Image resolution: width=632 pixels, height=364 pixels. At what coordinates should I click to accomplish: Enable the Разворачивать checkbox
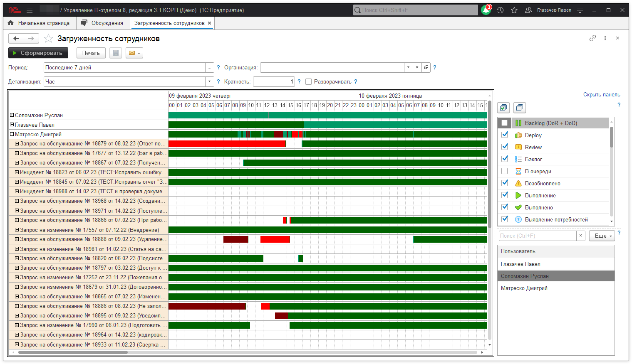(308, 82)
